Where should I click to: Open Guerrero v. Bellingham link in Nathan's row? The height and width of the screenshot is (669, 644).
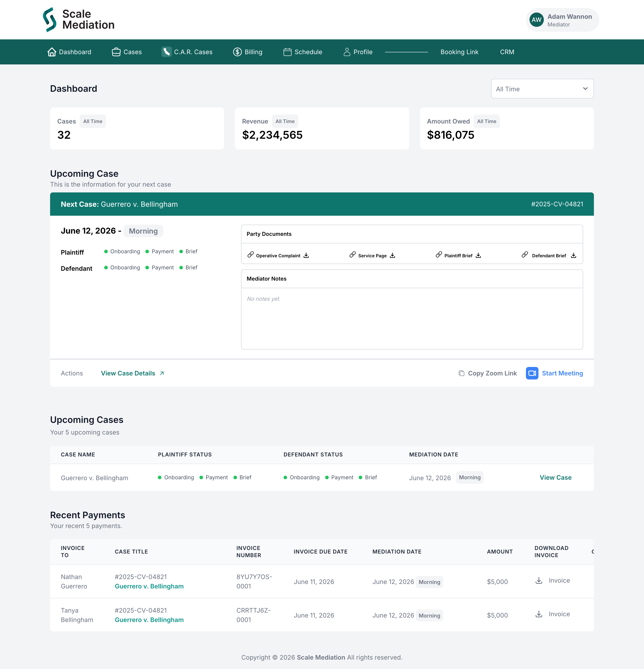coord(149,586)
